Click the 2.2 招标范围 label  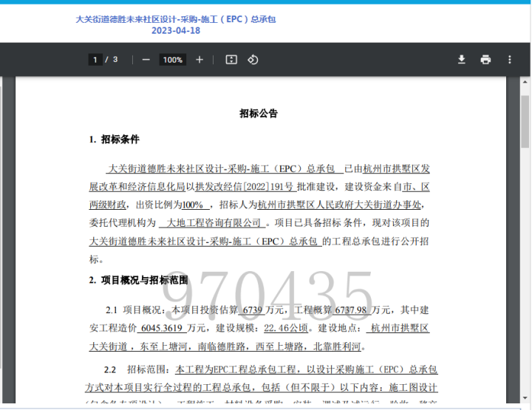point(137,369)
